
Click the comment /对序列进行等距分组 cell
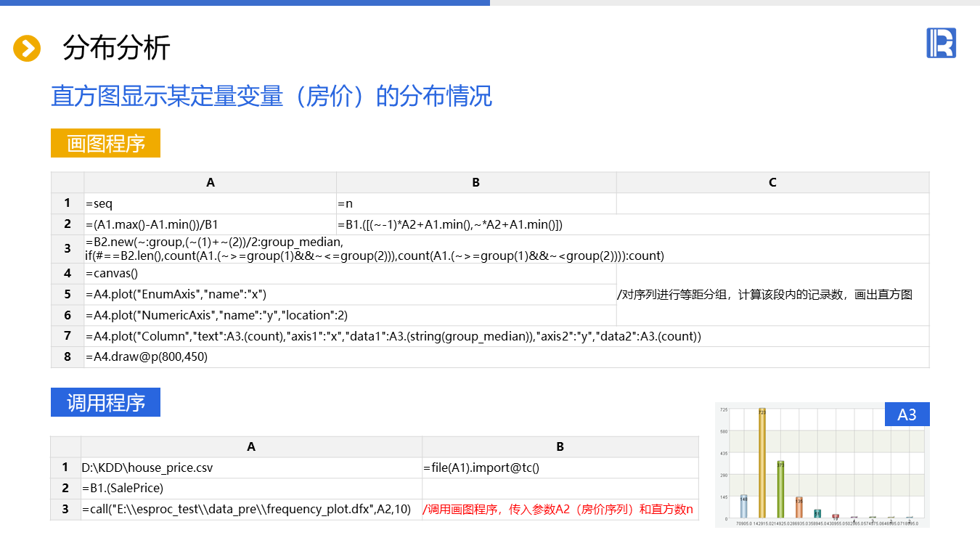[x=772, y=294]
